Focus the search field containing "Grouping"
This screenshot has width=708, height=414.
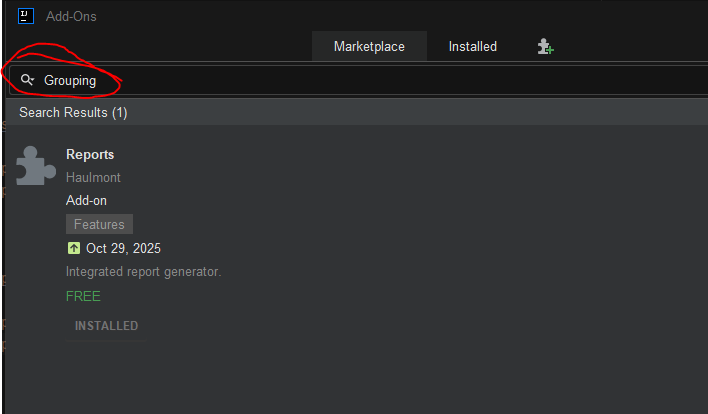300,80
